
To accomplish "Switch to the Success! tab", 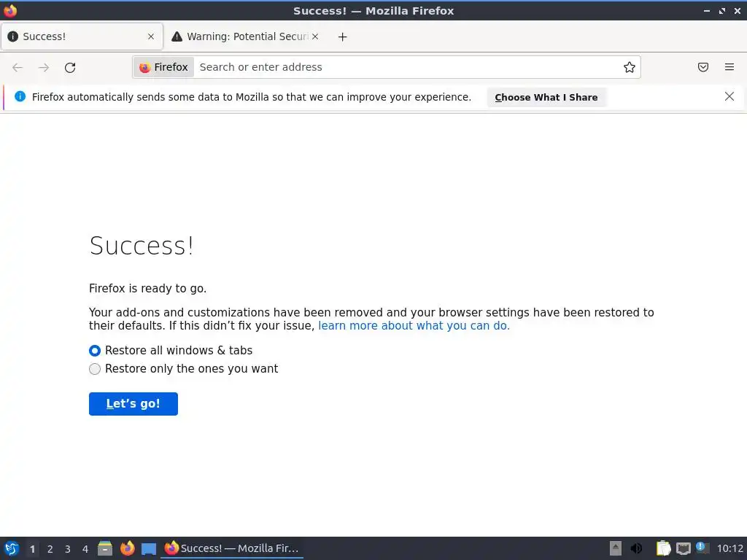I will point(82,36).
